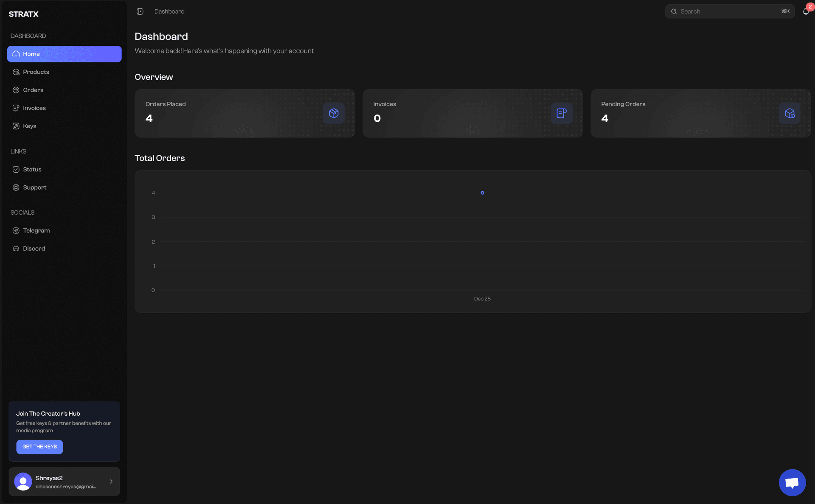Image resolution: width=815 pixels, height=504 pixels.
Task: Click the Dec 25 data point on the chart
Action: point(482,193)
